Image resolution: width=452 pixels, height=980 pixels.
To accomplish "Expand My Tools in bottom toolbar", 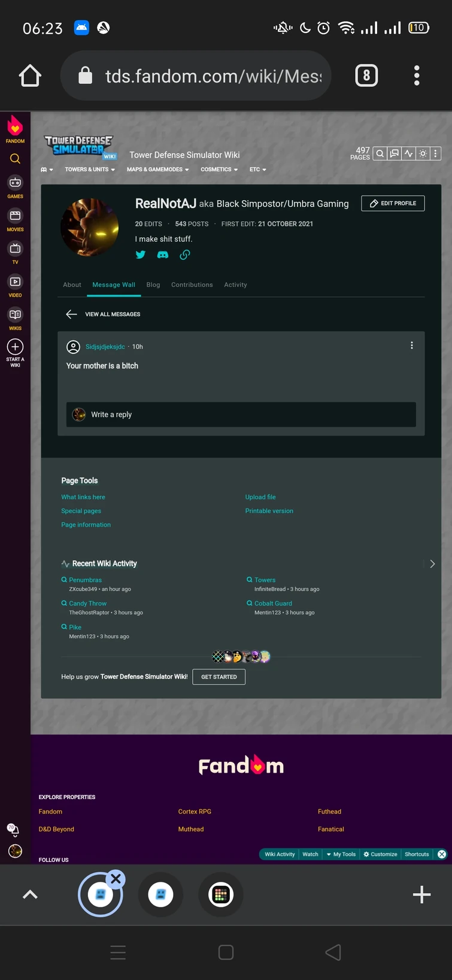I will tap(341, 854).
